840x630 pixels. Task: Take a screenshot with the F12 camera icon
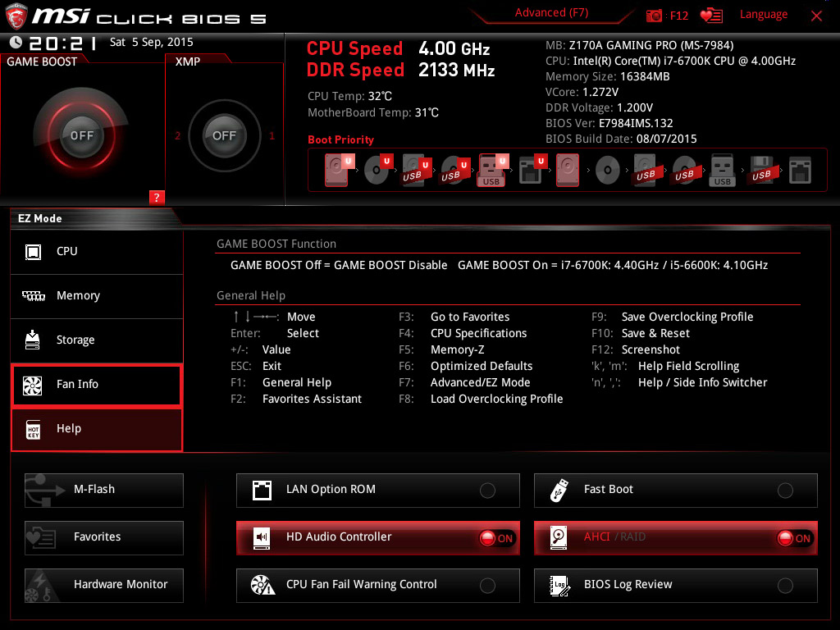654,16
